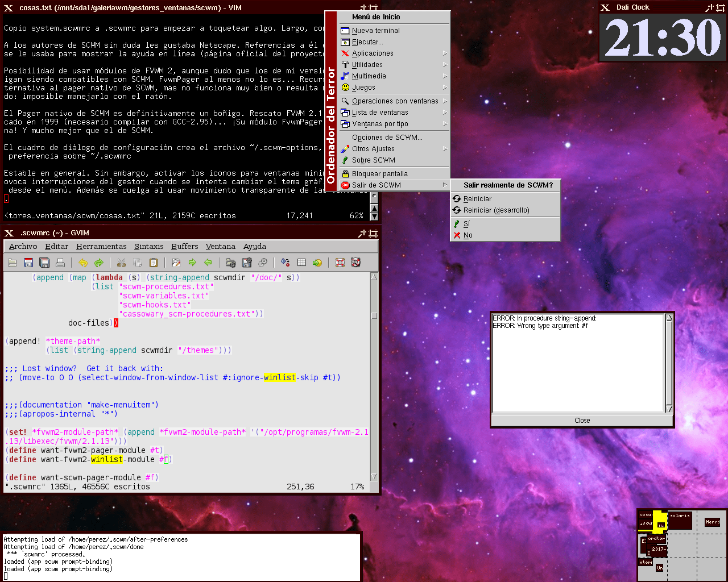Screen dimensions: 728x582
Task: Load a session from GVIM toolbar
Action: click(230, 263)
